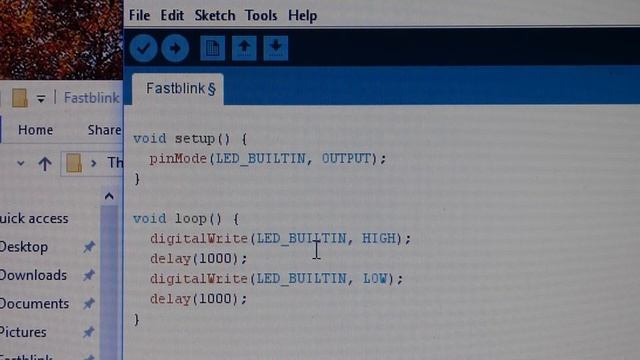Click navigation pane scrollbar thumb
This screenshot has height=360, width=640.
coord(109,282)
